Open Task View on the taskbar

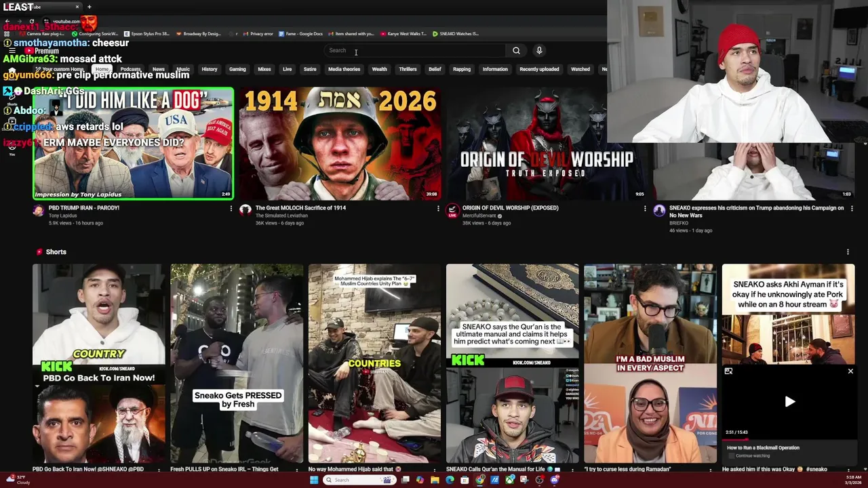click(405, 480)
